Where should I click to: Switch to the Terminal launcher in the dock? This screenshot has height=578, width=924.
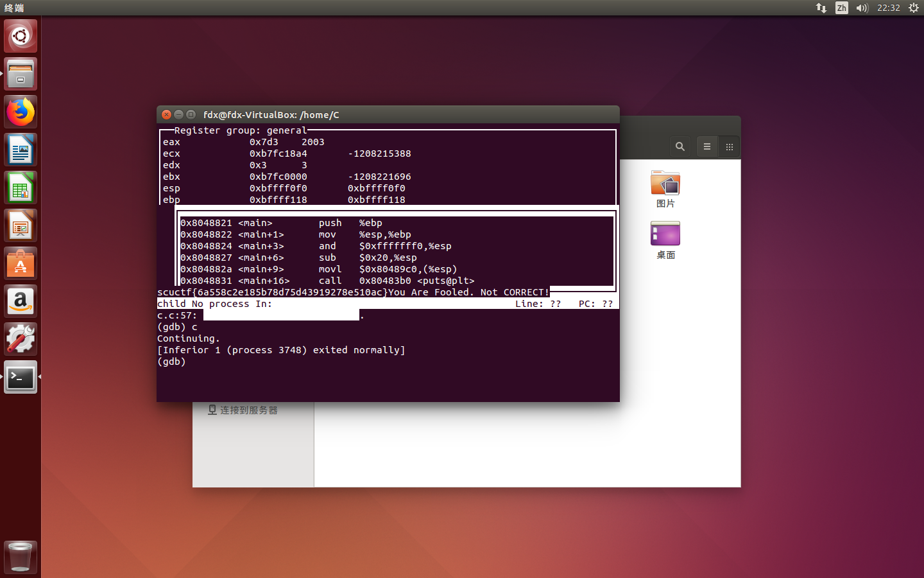[x=21, y=377]
